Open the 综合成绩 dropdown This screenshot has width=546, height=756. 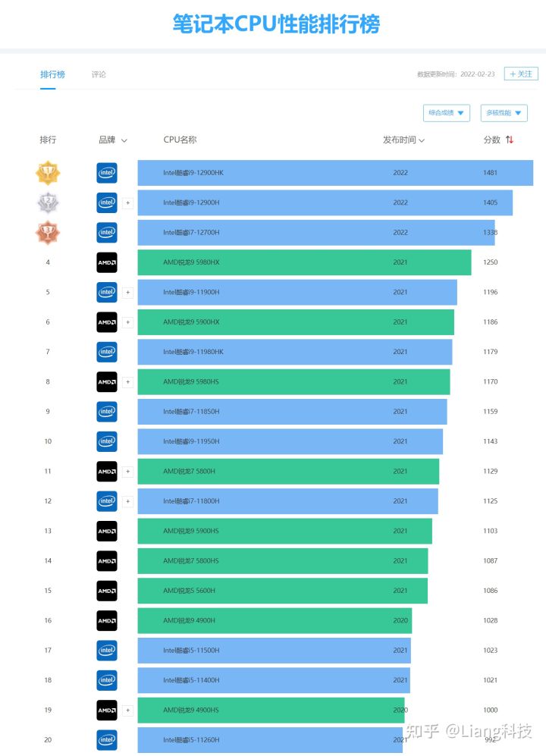tap(446, 113)
